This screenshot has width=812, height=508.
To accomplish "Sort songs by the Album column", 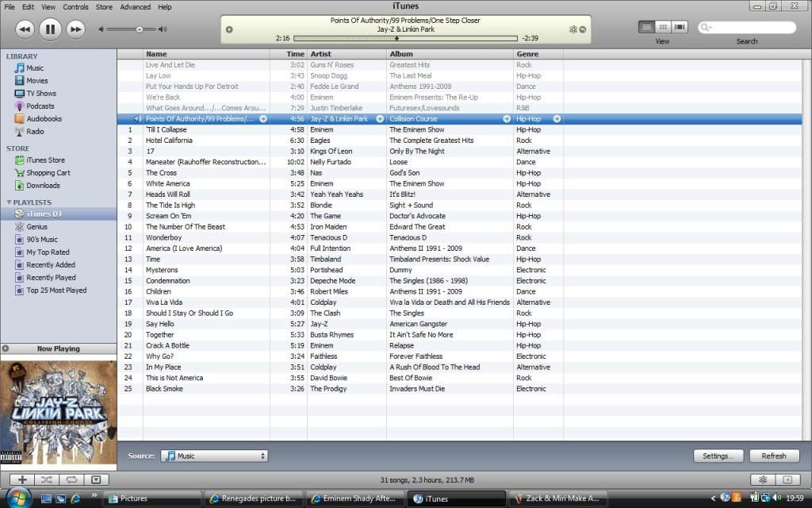I will (x=450, y=54).
